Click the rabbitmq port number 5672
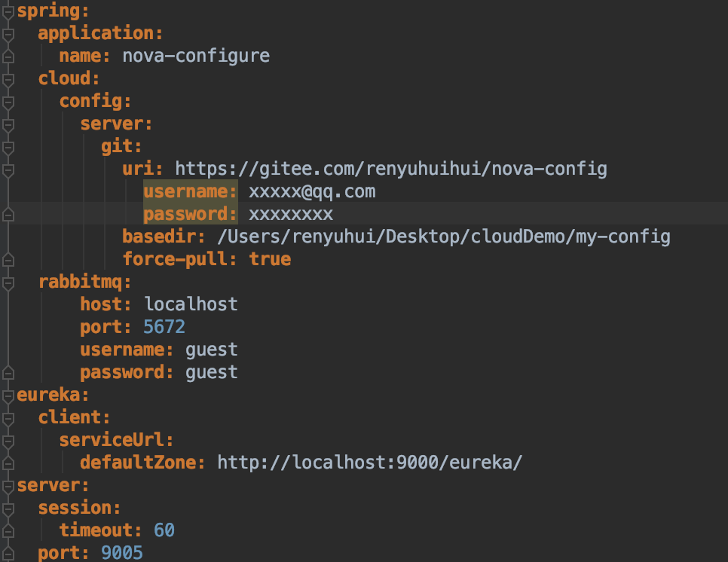 164,327
